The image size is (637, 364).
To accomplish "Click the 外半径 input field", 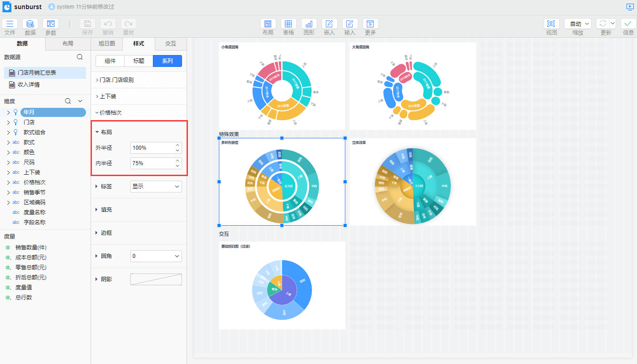I will pyautogui.click(x=152, y=148).
